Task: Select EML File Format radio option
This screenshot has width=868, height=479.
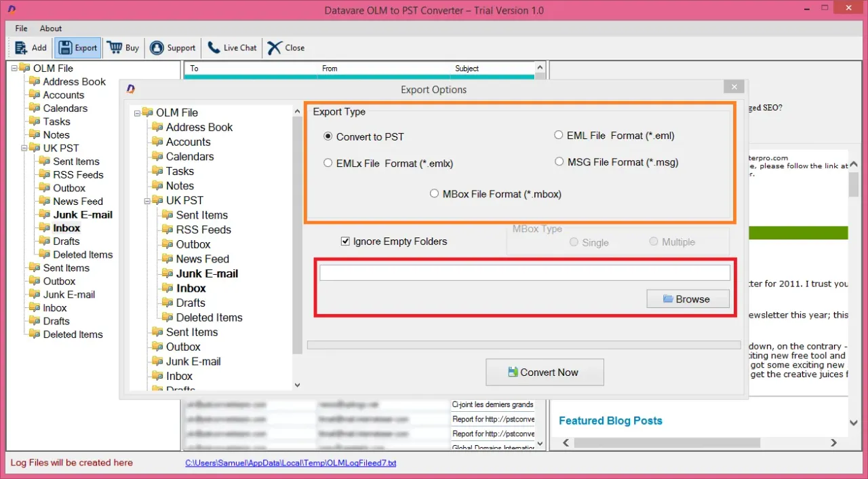Action: pyautogui.click(x=559, y=135)
